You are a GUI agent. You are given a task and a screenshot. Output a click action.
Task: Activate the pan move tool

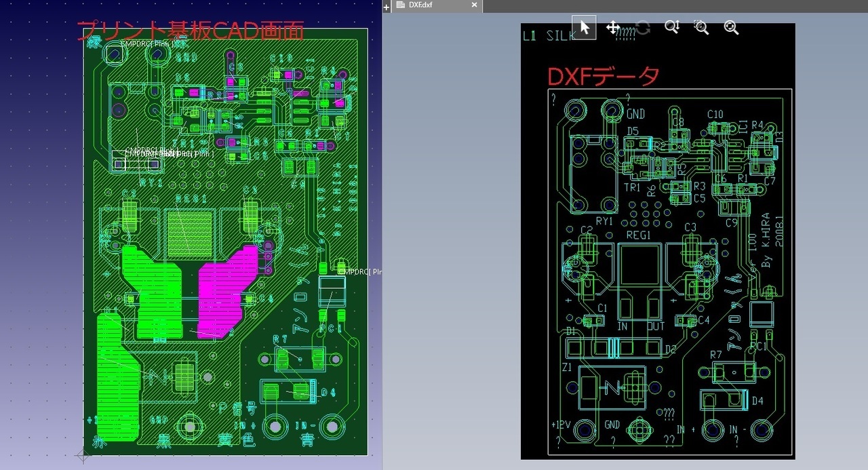pos(613,27)
